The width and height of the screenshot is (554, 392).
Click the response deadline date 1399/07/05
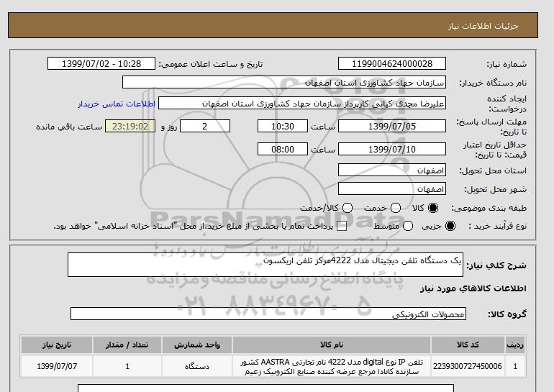(x=392, y=126)
